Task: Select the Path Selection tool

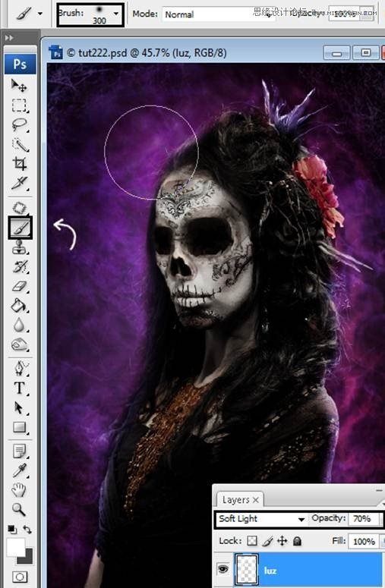Action: (x=19, y=407)
